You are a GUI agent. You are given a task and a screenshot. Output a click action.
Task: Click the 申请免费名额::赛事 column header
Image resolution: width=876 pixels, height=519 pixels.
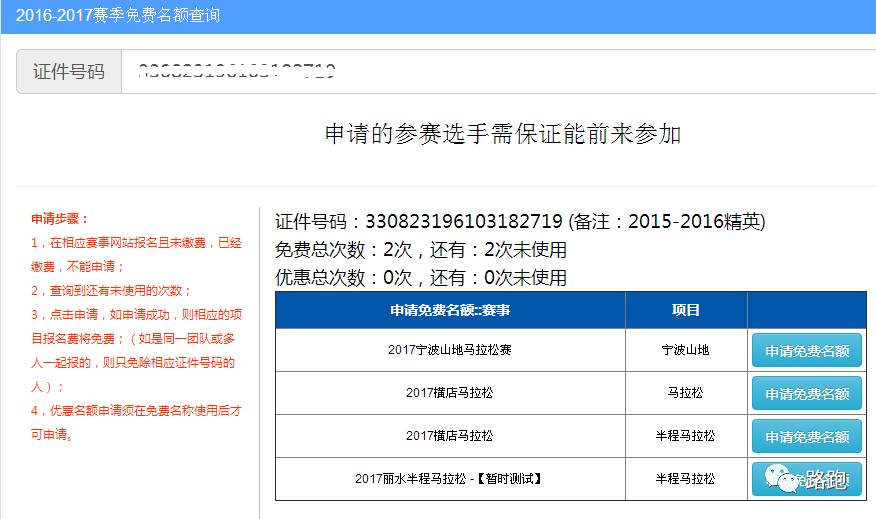(450, 310)
